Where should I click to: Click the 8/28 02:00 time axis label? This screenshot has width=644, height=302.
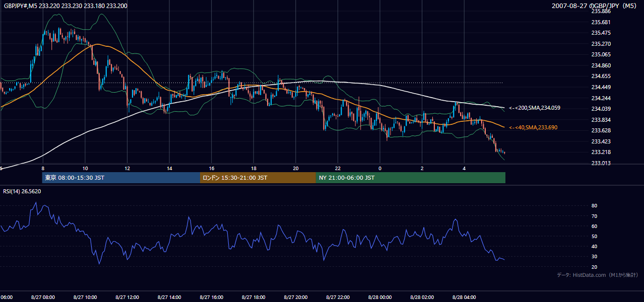point(422,297)
